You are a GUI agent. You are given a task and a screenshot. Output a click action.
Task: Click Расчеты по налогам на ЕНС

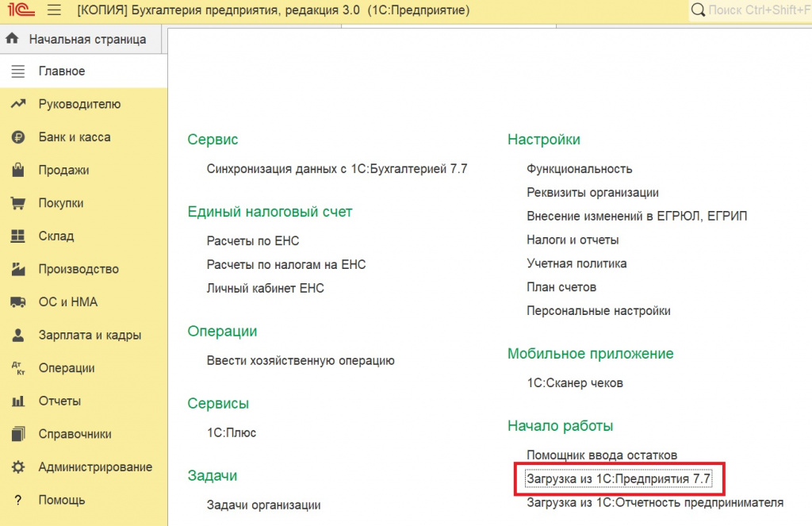tap(285, 265)
